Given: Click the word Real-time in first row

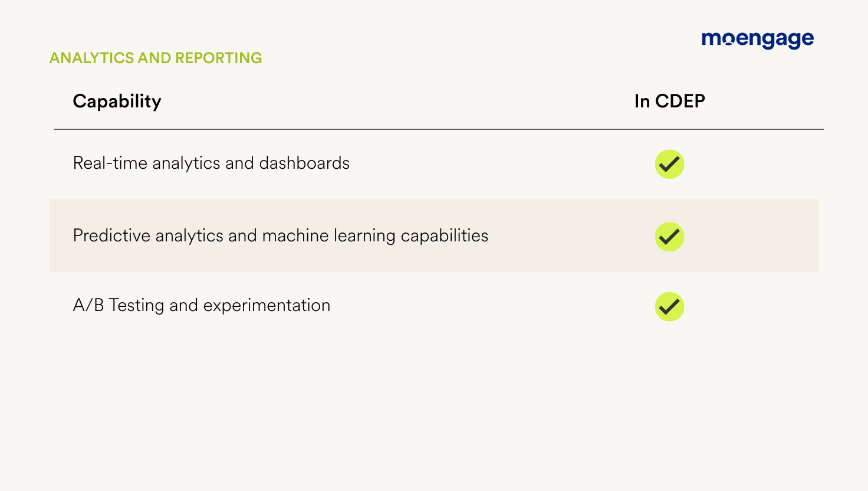Looking at the screenshot, I should [110, 163].
